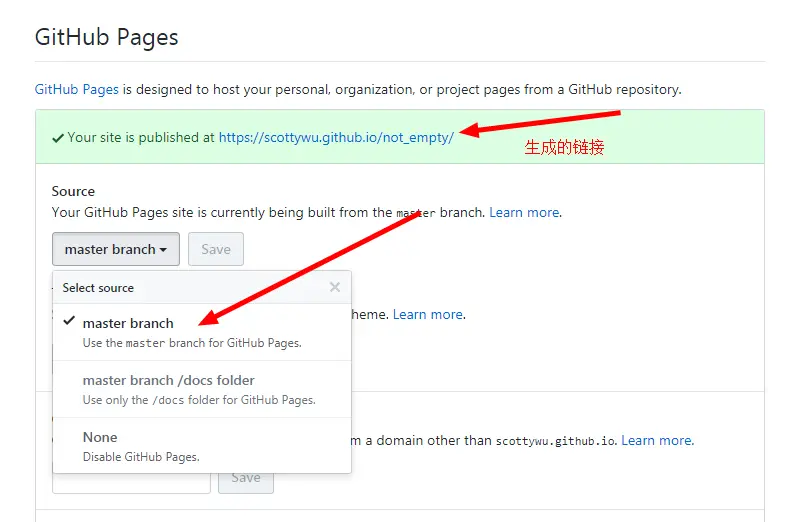
Task: Select None to disable GitHub Pages
Action: point(202,446)
